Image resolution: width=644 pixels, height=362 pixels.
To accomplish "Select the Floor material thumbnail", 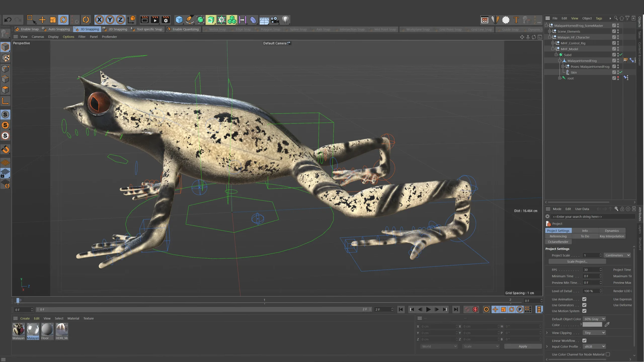I will (47, 330).
